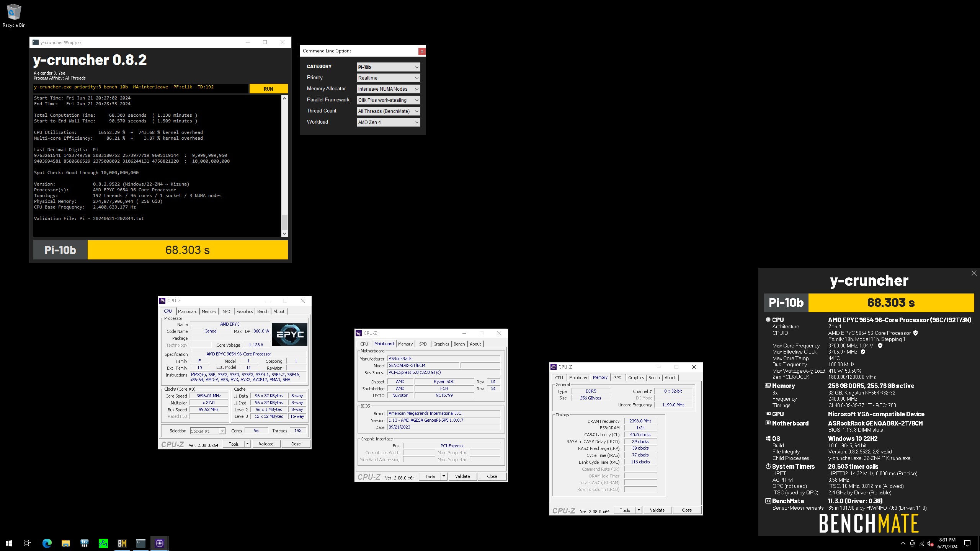980x551 pixels.
Task: Expand Tools arrow in CPU-Z CPU window
Action: (248, 444)
